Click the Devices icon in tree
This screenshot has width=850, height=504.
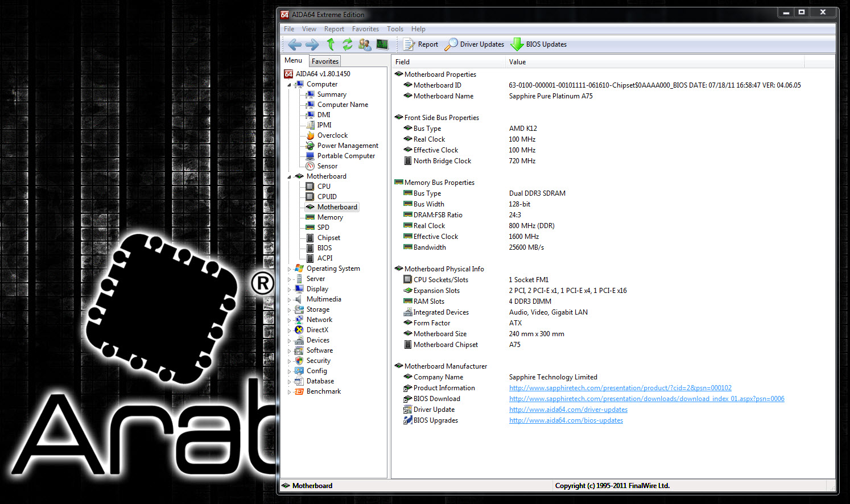pyautogui.click(x=299, y=340)
